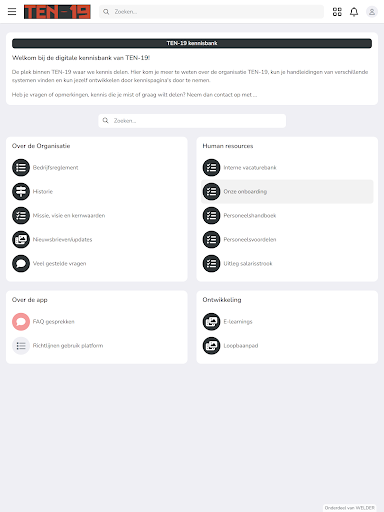The width and height of the screenshot is (384, 512).
Task: Click the pink FAQ gesprekken icon
Action: tap(21, 322)
